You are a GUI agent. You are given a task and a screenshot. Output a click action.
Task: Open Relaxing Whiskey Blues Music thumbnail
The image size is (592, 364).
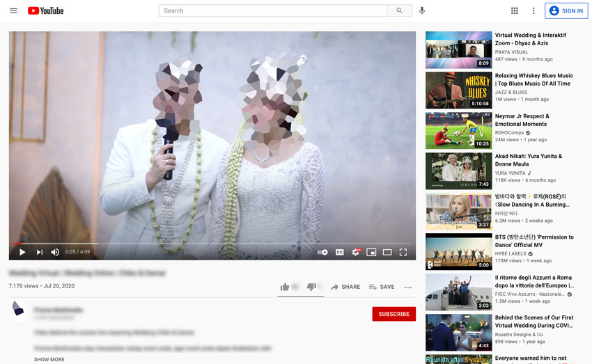click(459, 90)
